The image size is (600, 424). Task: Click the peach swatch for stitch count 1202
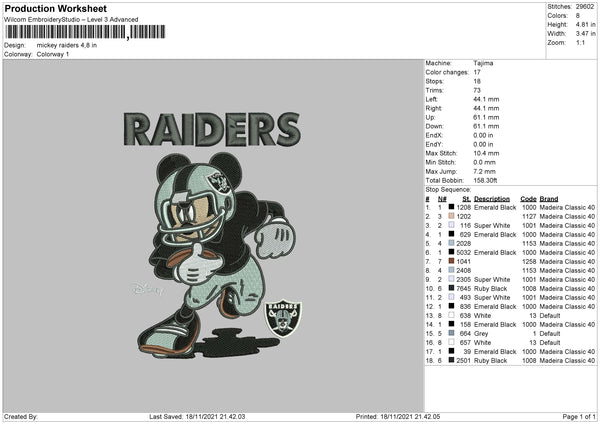pyautogui.click(x=451, y=216)
